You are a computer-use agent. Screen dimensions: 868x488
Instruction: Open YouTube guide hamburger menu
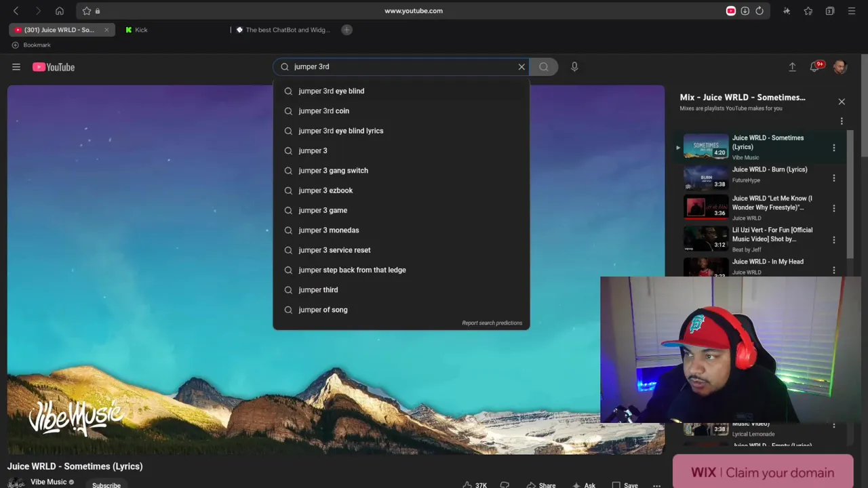pos(16,66)
